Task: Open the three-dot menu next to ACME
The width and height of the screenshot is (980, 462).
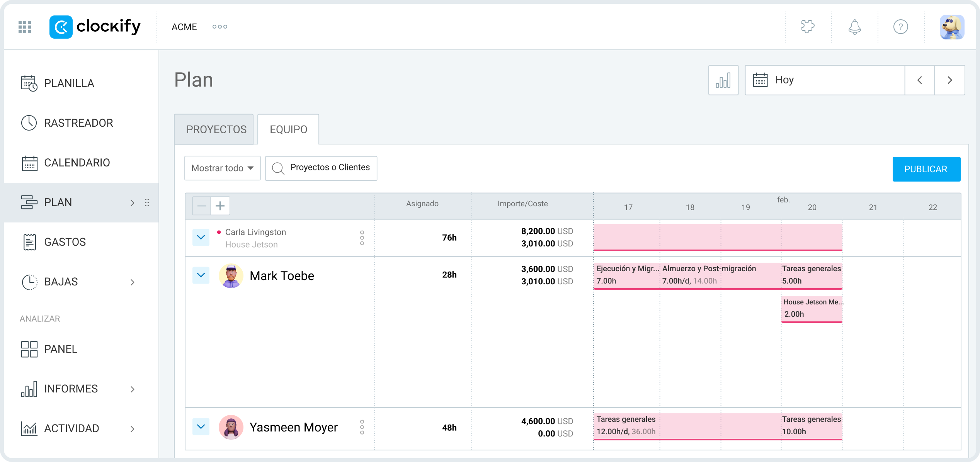Action: [x=219, y=27]
